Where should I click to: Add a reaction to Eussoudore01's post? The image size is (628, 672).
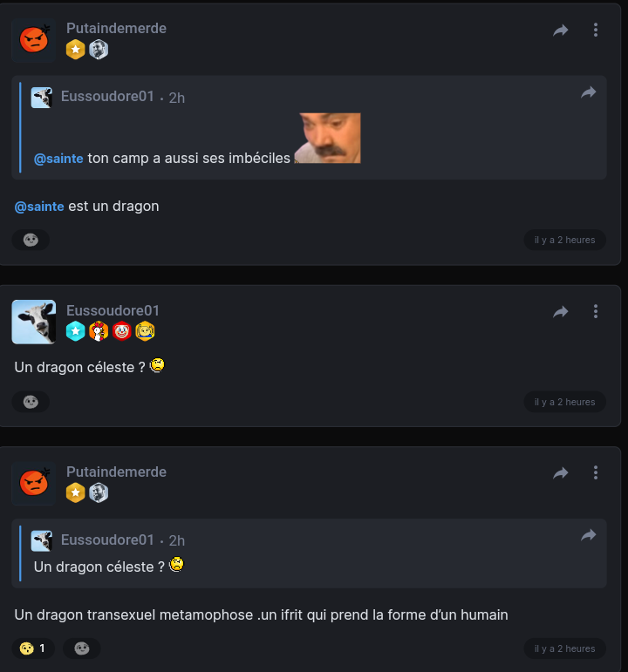31,402
